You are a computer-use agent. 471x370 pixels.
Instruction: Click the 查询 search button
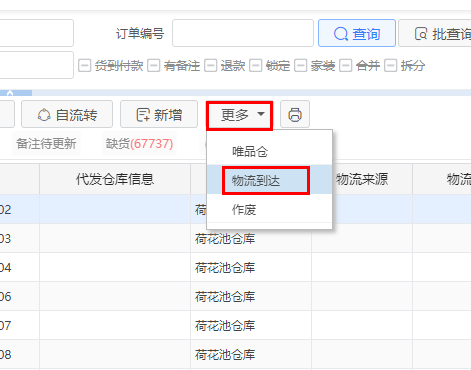[357, 33]
